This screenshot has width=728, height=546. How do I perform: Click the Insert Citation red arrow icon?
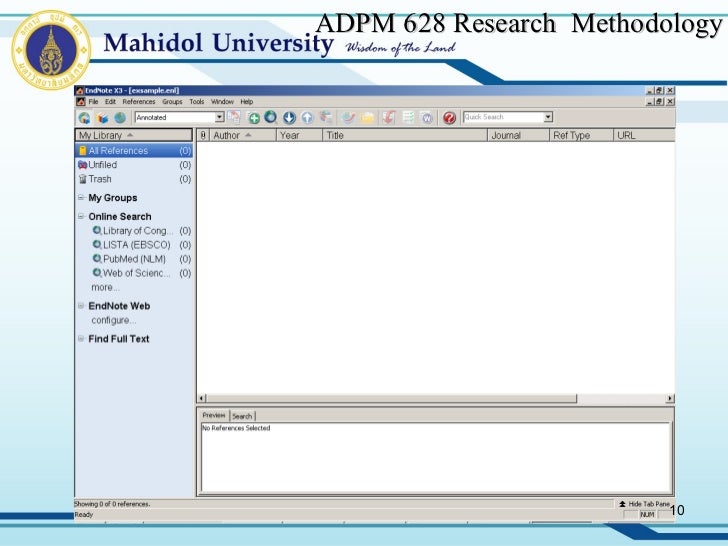pyautogui.click(x=389, y=117)
